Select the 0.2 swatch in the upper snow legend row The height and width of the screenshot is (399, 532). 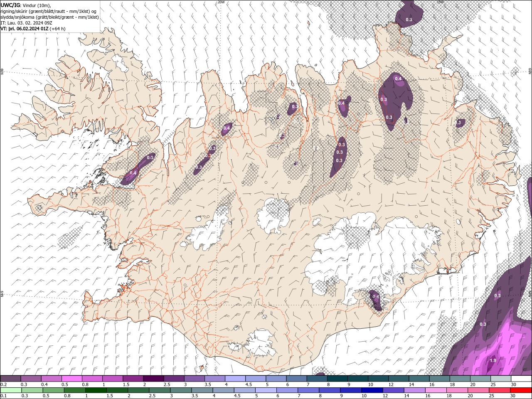click(x=10, y=379)
